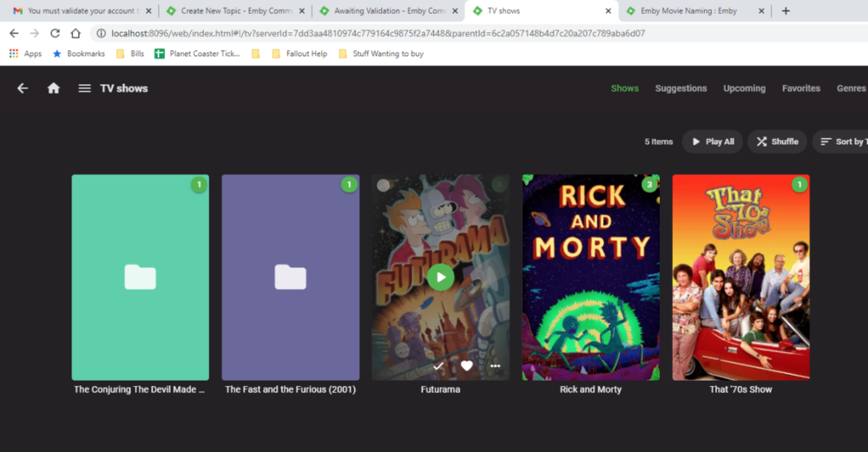This screenshot has width=868, height=452.
Task: Click the unplayed badge on The Conjuring card
Action: [199, 184]
